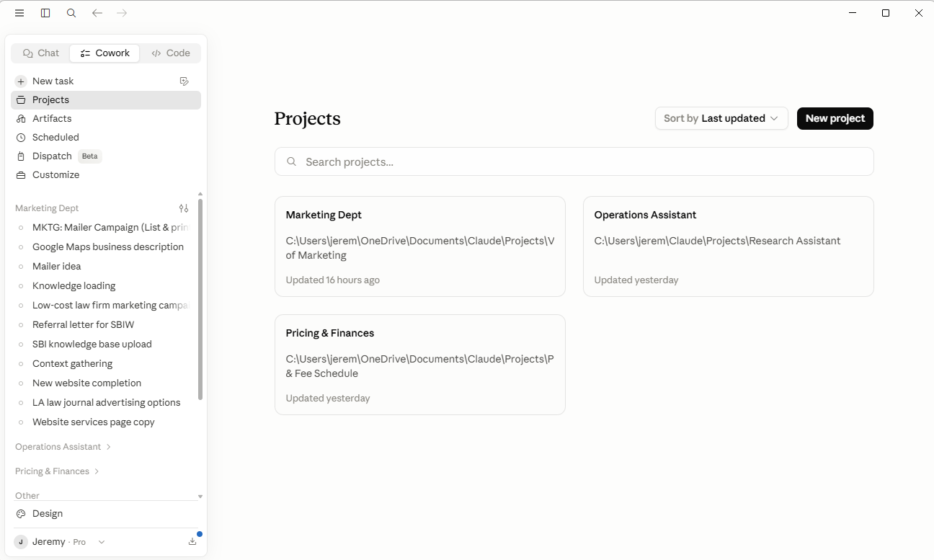
Task: Click the sidebar task list scrollbar
Action: [x=200, y=299]
